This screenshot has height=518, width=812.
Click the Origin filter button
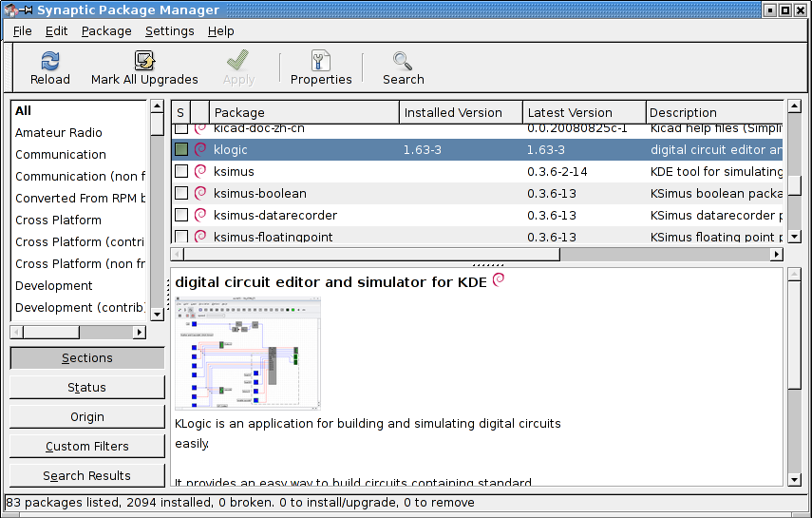(87, 417)
